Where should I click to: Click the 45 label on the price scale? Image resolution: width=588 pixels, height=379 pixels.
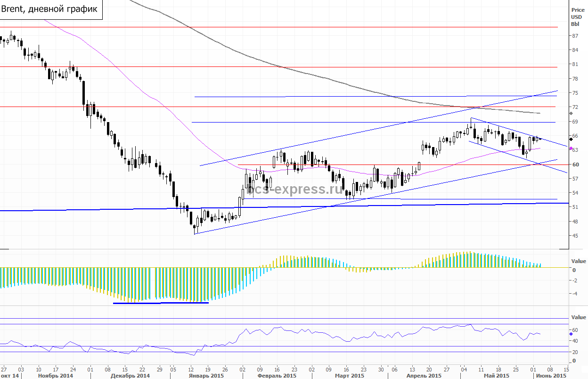point(575,236)
